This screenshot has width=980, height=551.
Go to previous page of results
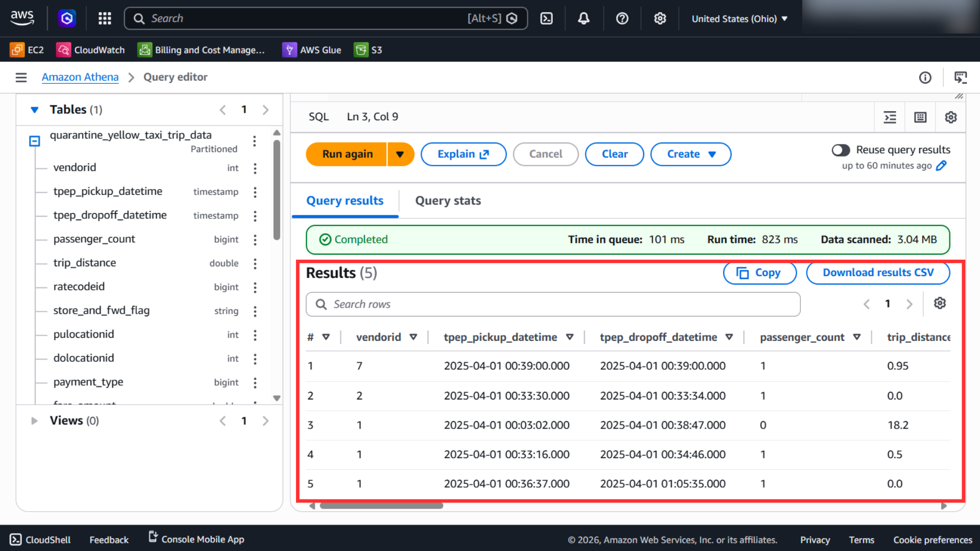pos(866,304)
